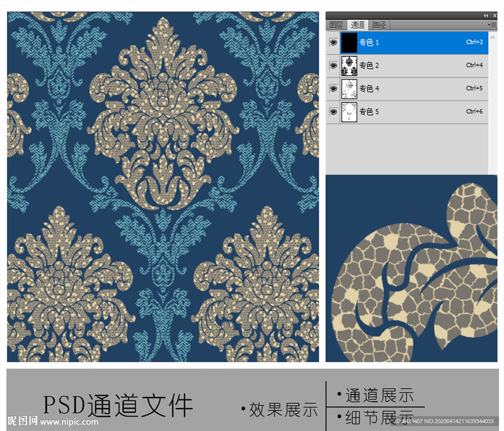Screen dimensions: 504x431
Task: Select the 专色 2 channel row
Action: tap(408, 66)
